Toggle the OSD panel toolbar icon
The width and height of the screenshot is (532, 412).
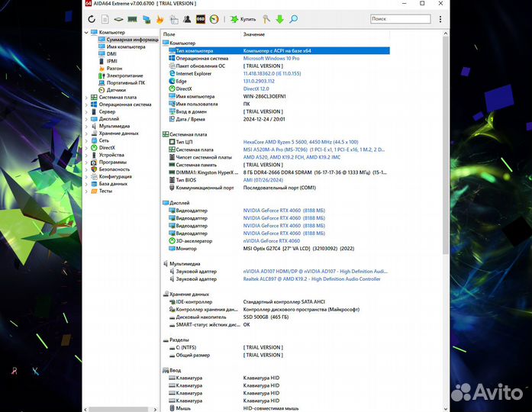pyautogui.click(x=201, y=19)
